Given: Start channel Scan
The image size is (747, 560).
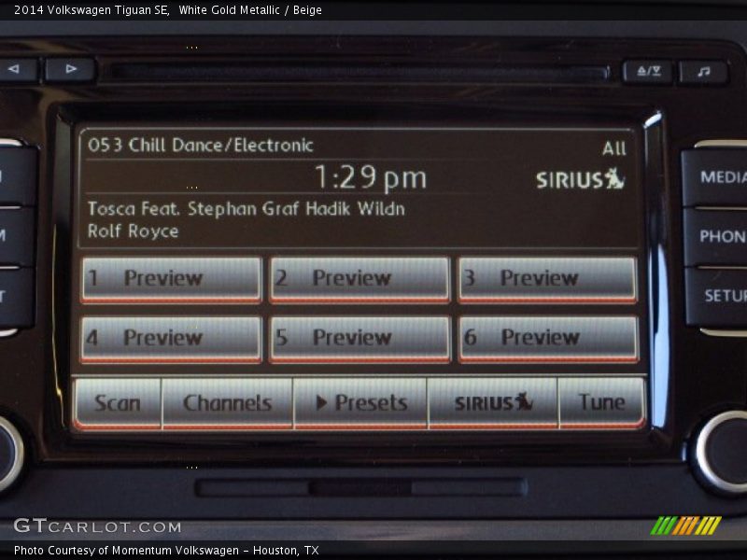Looking at the screenshot, I should click(118, 403).
